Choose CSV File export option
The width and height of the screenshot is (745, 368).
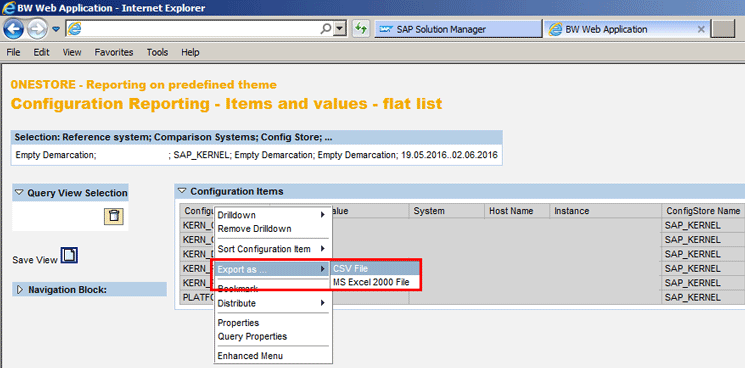tap(375, 268)
